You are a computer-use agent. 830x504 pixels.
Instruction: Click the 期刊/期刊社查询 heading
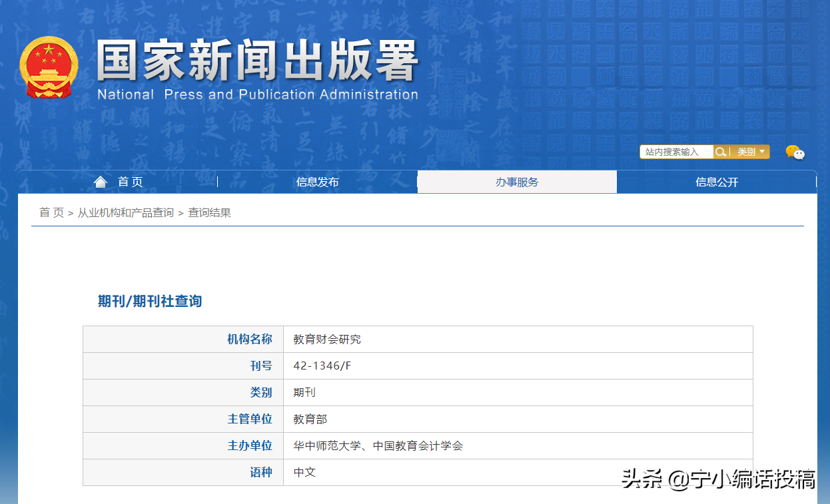click(150, 301)
